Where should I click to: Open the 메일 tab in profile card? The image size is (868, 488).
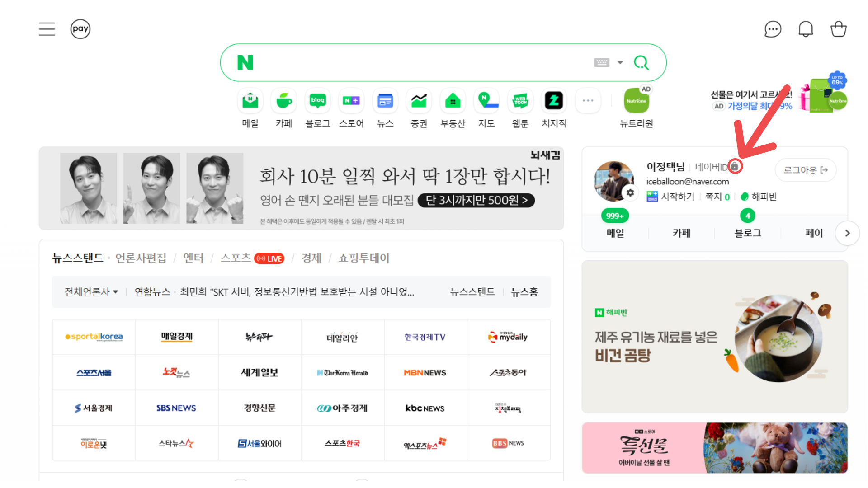tap(615, 233)
